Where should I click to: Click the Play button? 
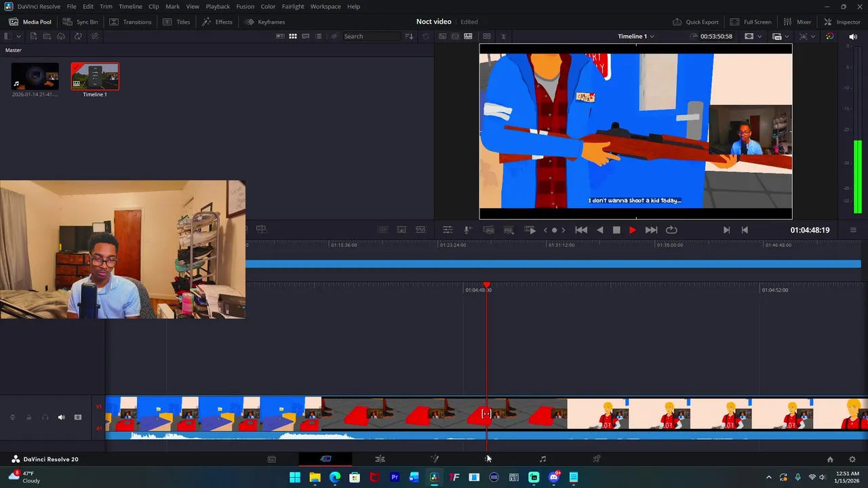coord(633,230)
